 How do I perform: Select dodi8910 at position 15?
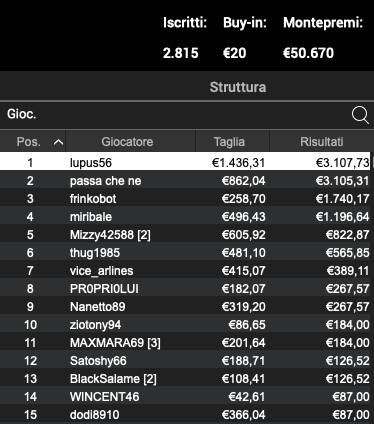(185, 415)
